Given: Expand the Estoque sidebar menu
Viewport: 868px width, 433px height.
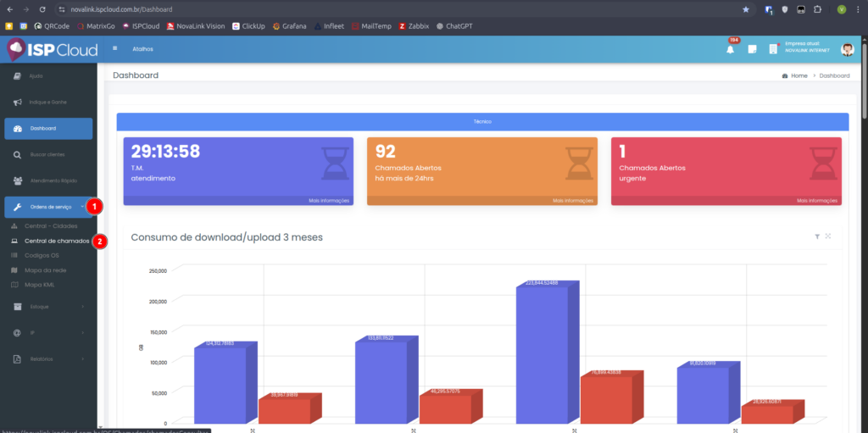Looking at the screenshot, I should [48, 307].
